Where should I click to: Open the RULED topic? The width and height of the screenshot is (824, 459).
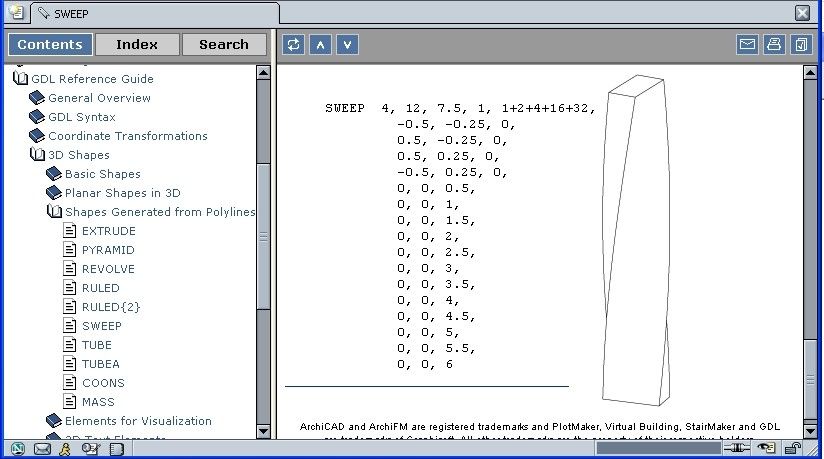(x=101, y=288)
